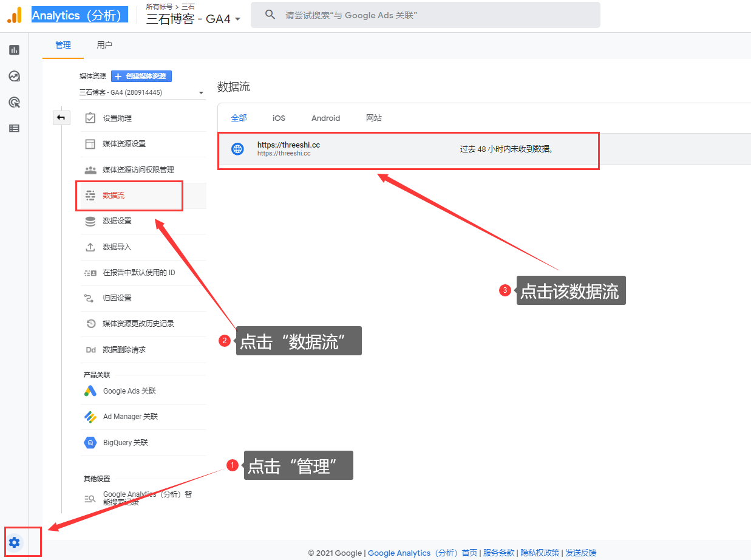751x560 pixels.
Task: Click the 智能搜索记录 search list icon
Action: [90, 499]
